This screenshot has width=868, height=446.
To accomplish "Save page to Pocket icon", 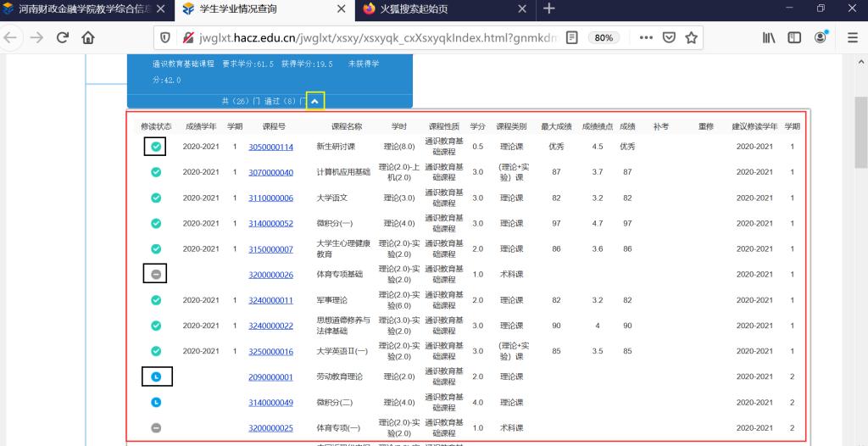I will click(x=669, y=37).
